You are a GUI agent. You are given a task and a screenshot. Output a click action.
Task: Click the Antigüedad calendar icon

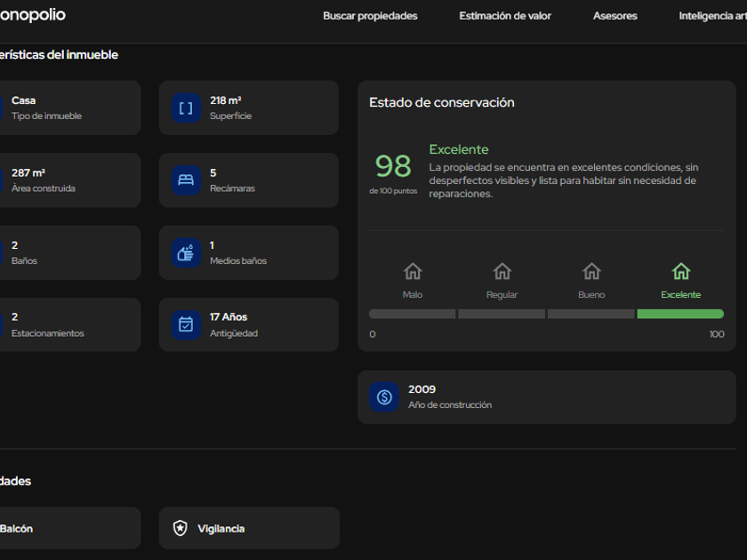pos(186,324)
